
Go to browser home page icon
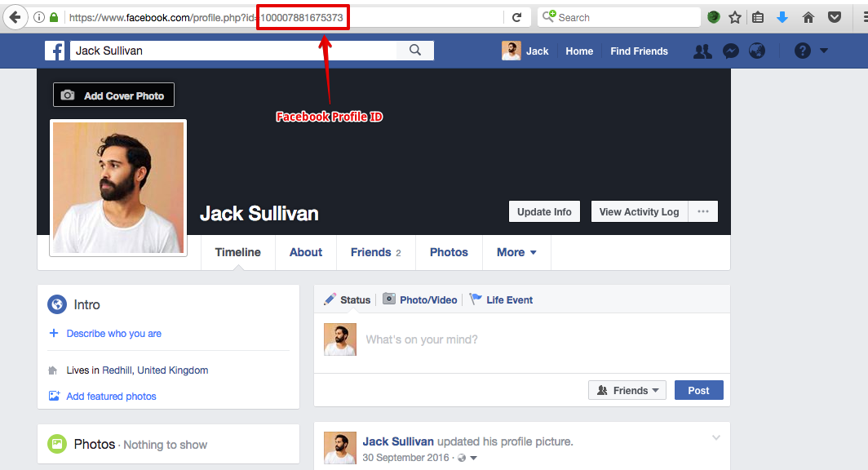click(808, 17)
